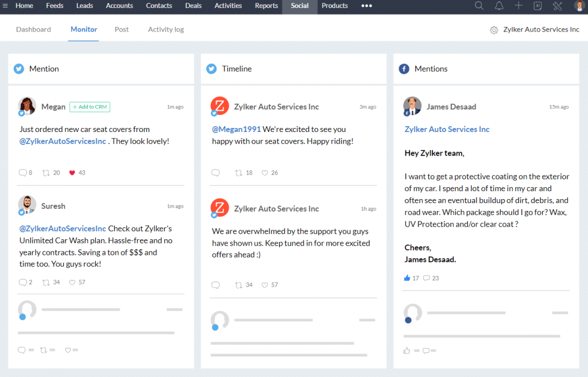The height and width of the screenshot is (377, 588).
Task: Switch to the Dashboard tab
Action: (x=33, y=30)
